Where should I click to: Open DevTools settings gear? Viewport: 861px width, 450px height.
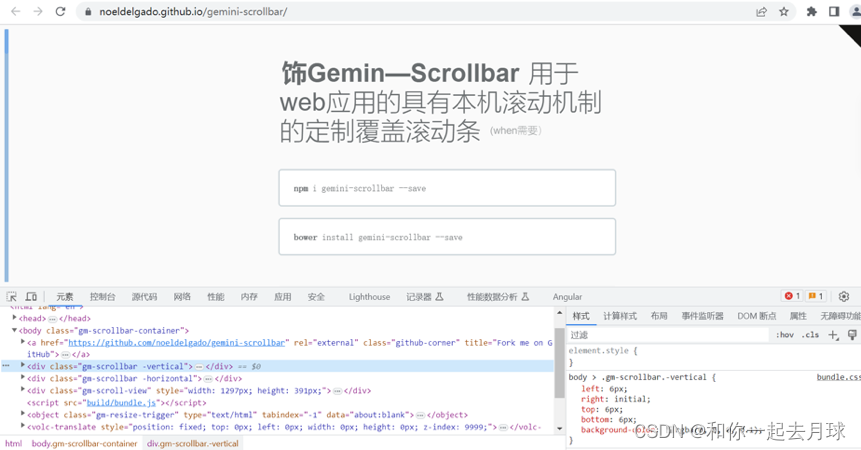[x=844, y=296]
